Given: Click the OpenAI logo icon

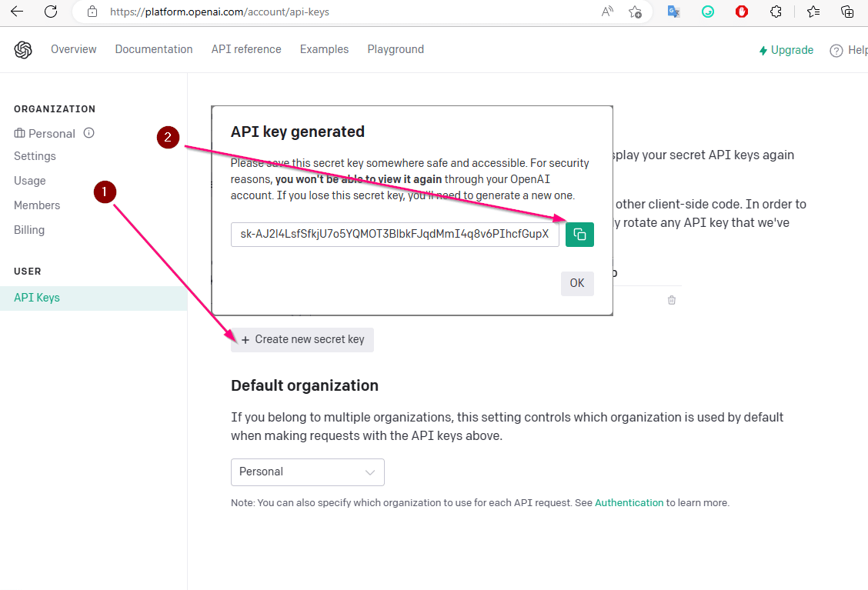Looking at the screenshot, I should point(23,50).
